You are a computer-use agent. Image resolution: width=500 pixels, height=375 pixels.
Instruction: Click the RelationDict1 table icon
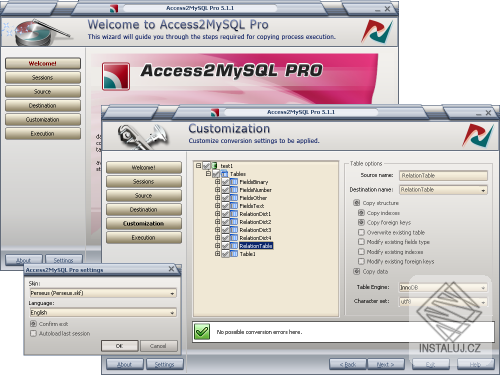[x=234, y=214]
